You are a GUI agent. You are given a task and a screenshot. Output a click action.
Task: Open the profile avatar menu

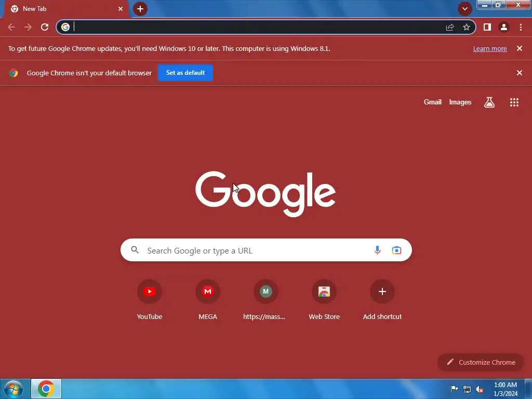[504, 27]
